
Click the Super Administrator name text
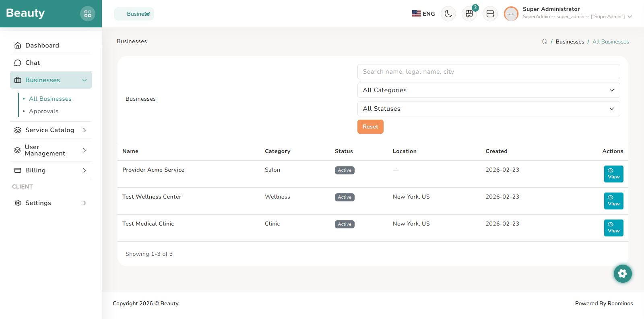(551, 9)
